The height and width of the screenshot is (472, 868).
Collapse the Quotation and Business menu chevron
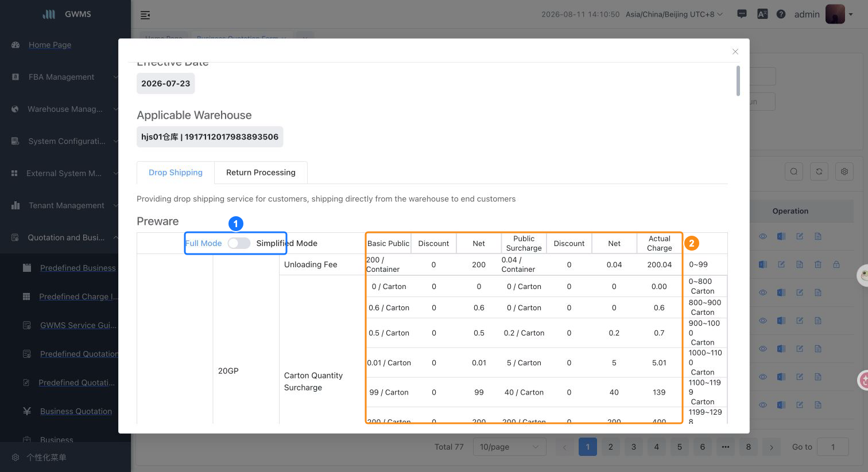point(115,237)
